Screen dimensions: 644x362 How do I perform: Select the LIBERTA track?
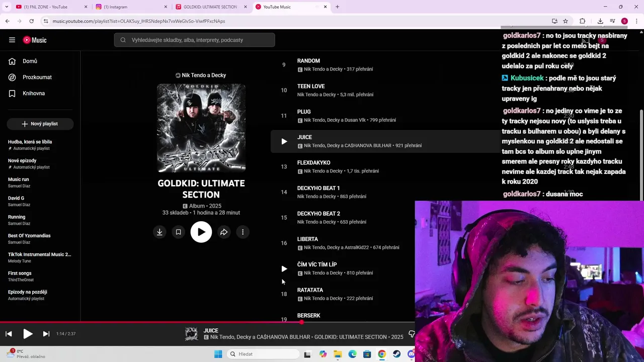(307, 239)
